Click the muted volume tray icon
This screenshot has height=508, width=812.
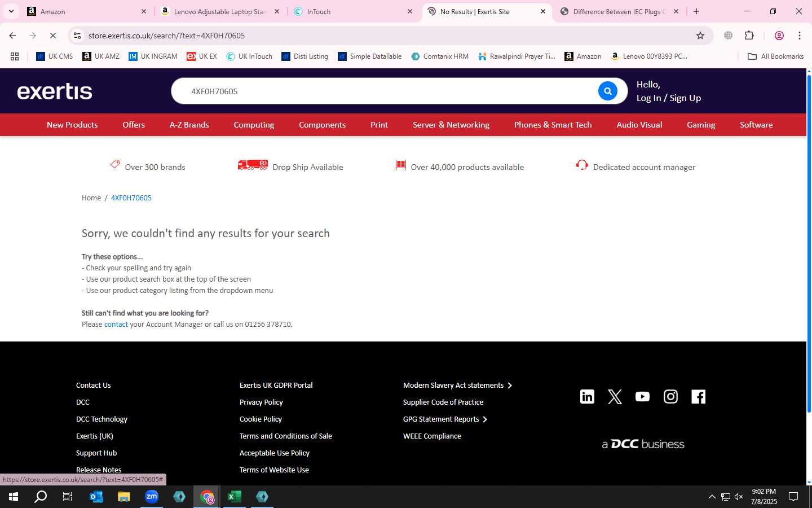[739, 497]
